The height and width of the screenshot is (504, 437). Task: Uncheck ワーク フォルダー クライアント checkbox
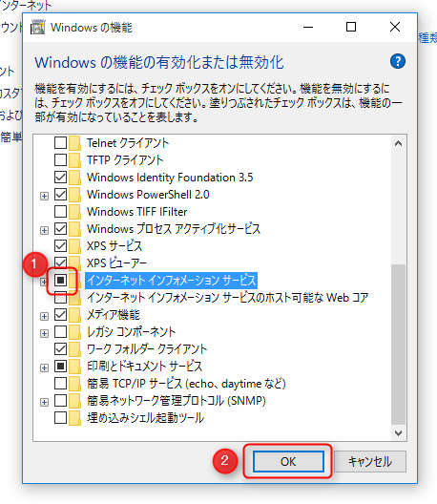60,349
